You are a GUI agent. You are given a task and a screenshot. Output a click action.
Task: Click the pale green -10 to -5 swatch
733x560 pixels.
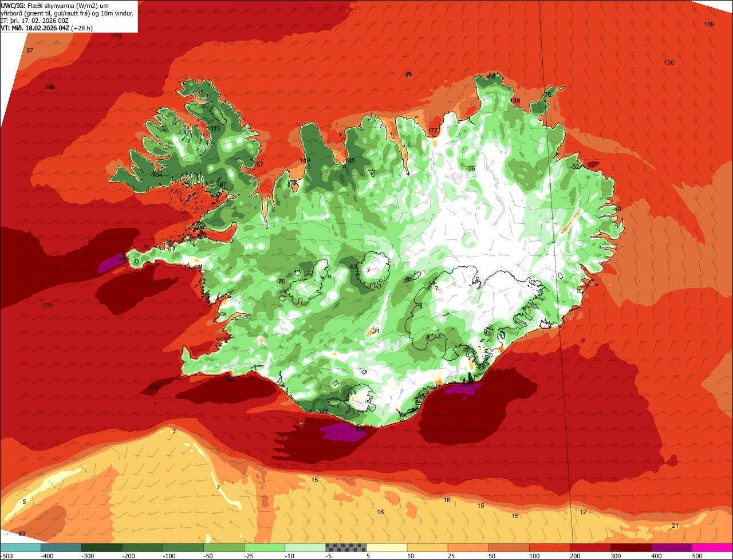click(305, 547)
